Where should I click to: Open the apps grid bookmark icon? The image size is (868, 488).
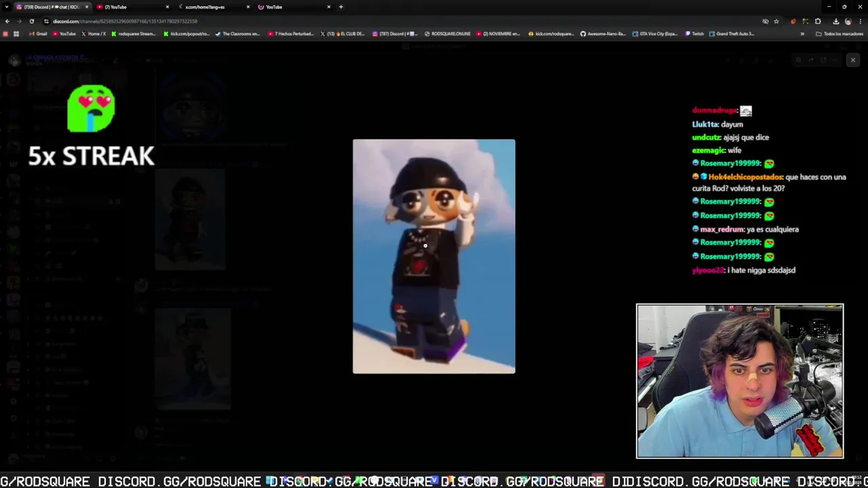[x=16, y=33]
